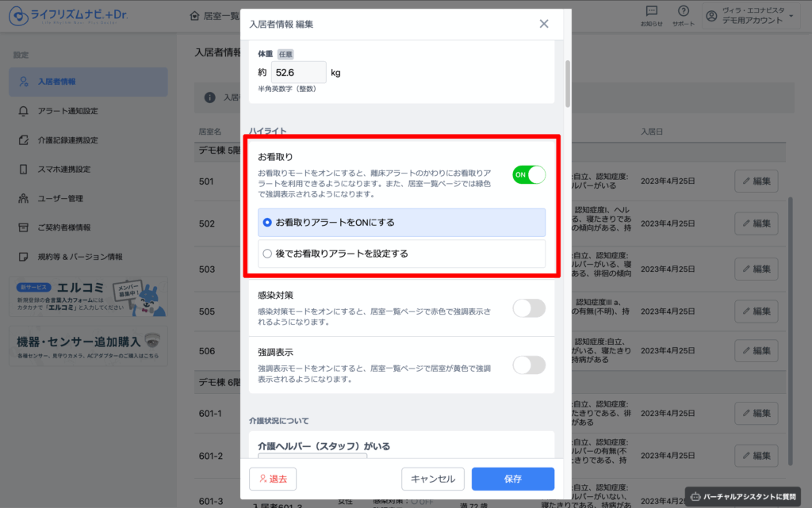This screenshot has height=508, width=812.
Task: Select お看取りアラートをONにする radio option
Action: pos(267,223)
